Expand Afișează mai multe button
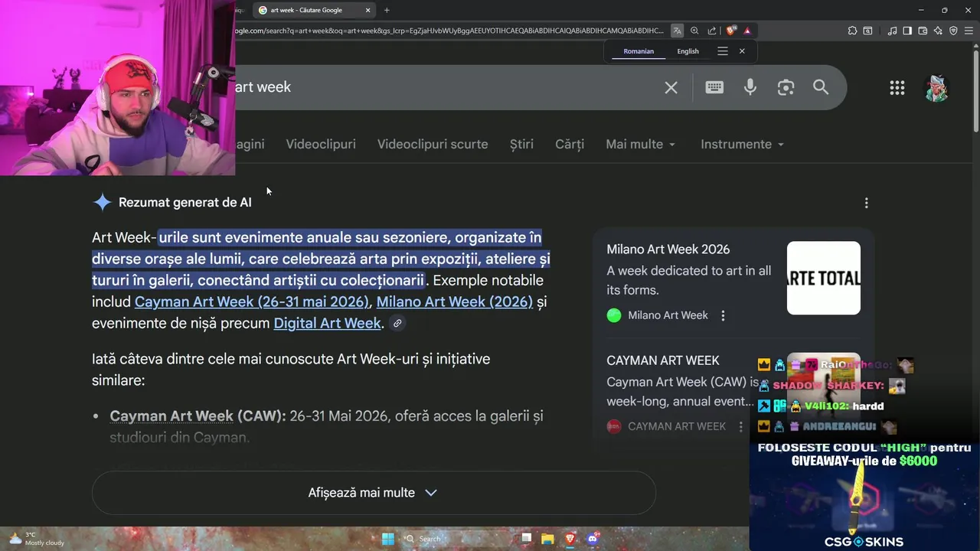Image resolution: width=980 pixels, height=551 pixels. 374,493
